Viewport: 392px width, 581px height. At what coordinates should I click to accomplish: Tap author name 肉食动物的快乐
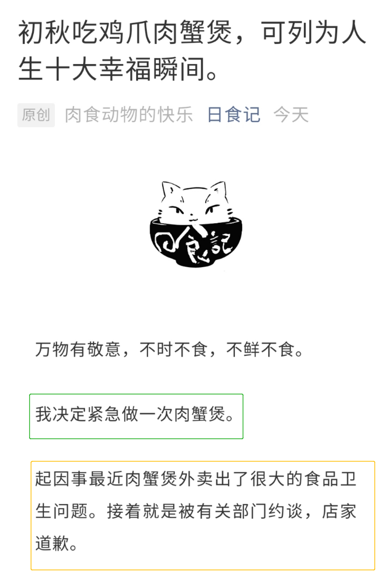point(129,115)
